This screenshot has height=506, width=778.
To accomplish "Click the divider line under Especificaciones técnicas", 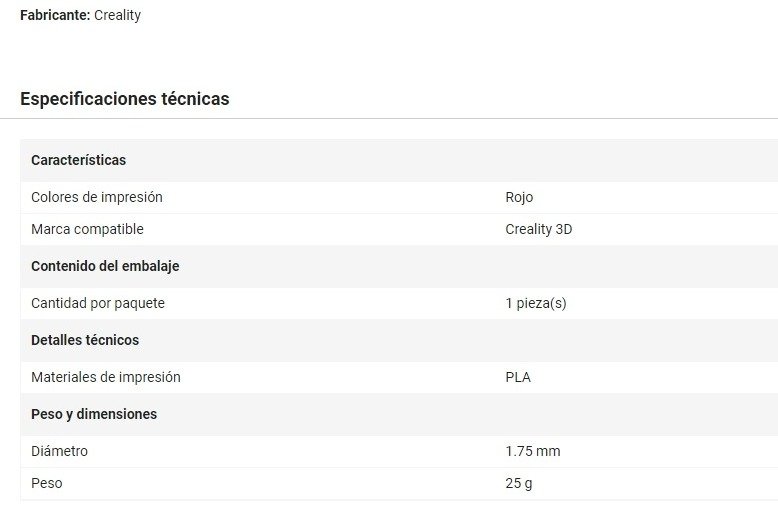I will pyautogui.click(x=389, y=119).
